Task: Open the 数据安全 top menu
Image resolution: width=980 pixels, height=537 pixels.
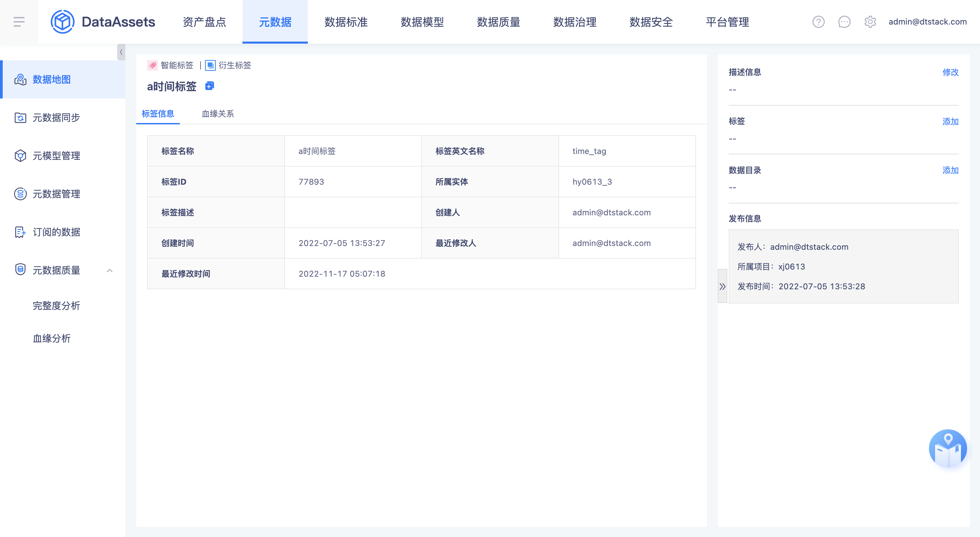Action: click(x=651, y=22)
